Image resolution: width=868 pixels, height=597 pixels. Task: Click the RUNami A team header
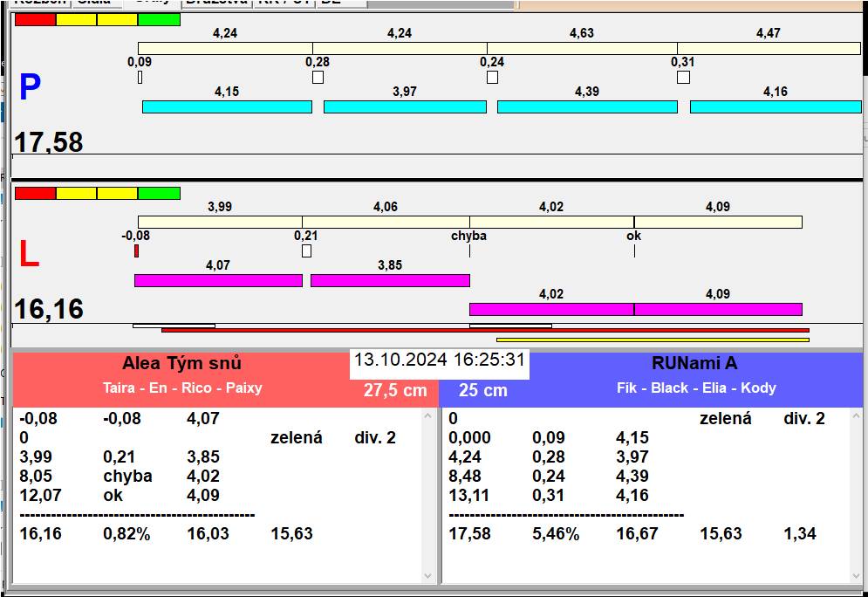tap(694, 364)
